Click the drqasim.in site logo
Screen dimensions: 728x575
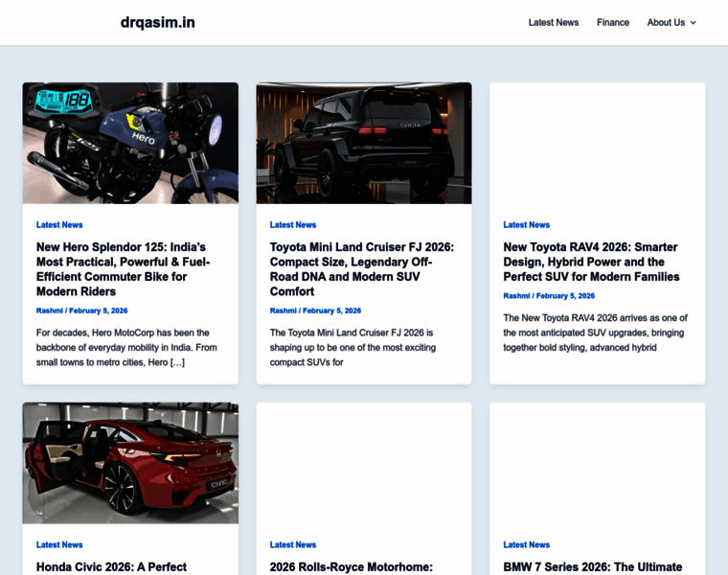157,22
